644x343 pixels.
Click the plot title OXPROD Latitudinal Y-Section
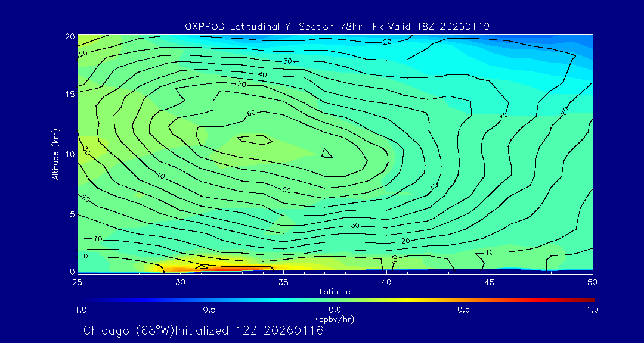pos(337,26)
